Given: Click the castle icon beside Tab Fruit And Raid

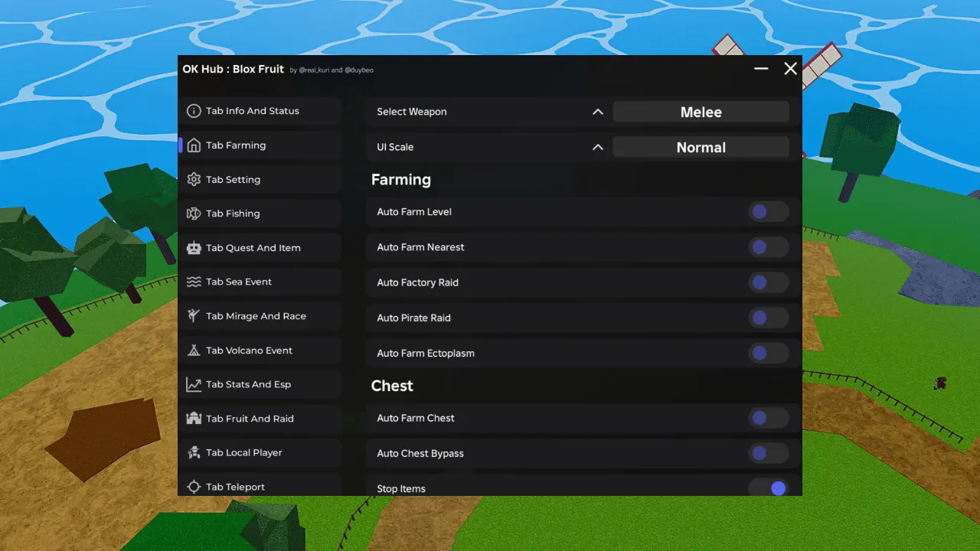Looking at the screenshot, I should [194, 419].
